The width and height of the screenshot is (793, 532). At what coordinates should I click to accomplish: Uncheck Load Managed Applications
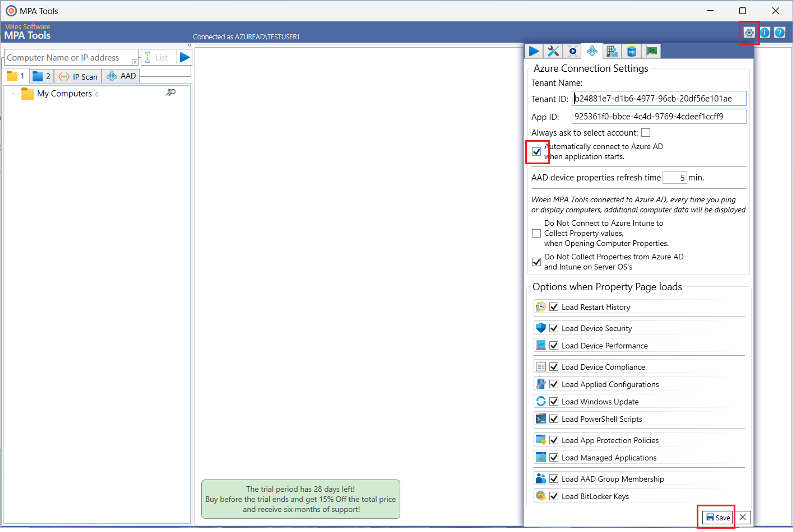554,458
